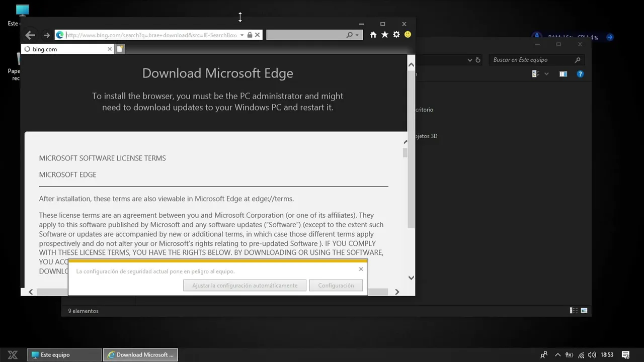Maximize the Internet Explorer window
644x362 pixels.
382,24
